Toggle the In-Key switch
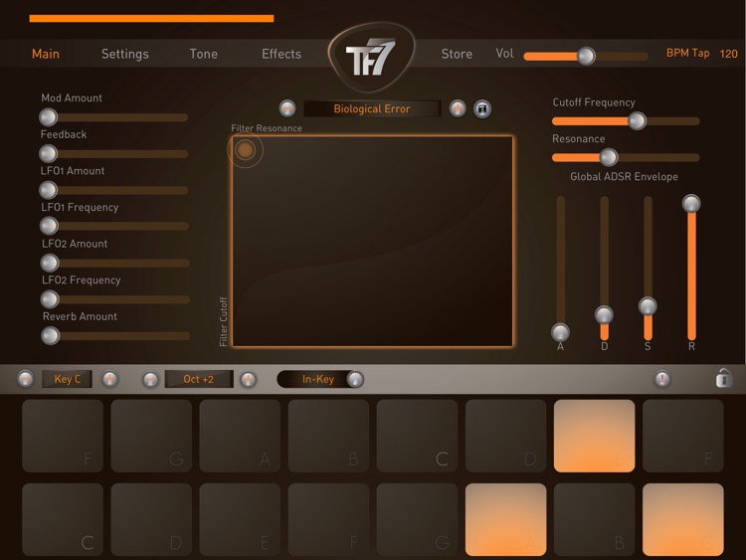Image resolution: width=746 pixels, height=560 pixels. [x=320, y=379]
